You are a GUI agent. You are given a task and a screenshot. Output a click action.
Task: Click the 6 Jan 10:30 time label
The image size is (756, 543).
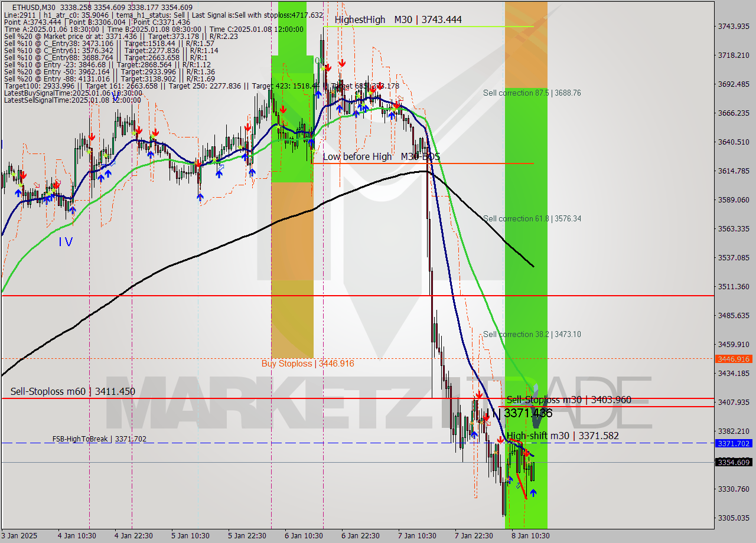(304, 535)
